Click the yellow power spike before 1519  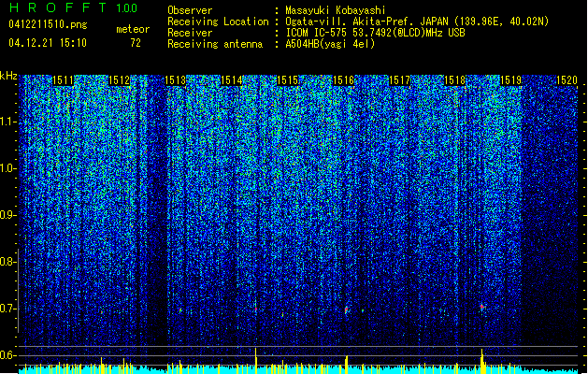(x=482, y=361)
